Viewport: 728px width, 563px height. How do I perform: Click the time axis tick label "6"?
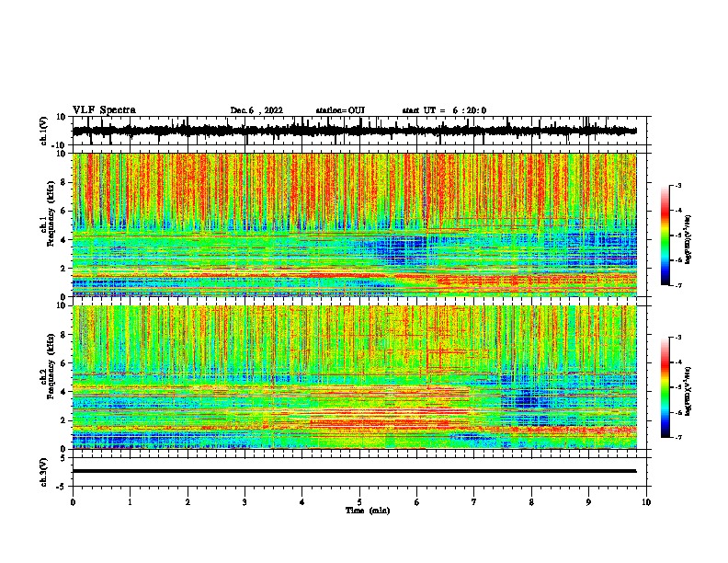[x=417, y=501]
